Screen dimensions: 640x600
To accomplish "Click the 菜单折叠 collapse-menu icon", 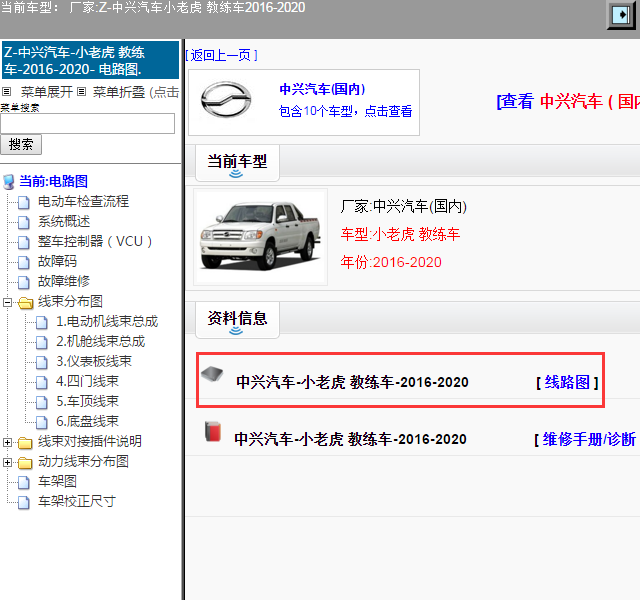I will [x=82, y=91].
